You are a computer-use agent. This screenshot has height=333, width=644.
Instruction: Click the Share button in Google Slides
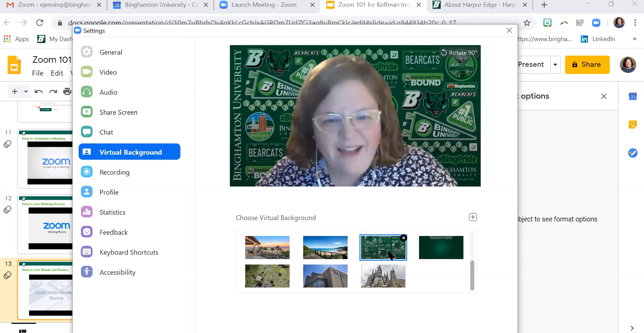coord(587,64)
